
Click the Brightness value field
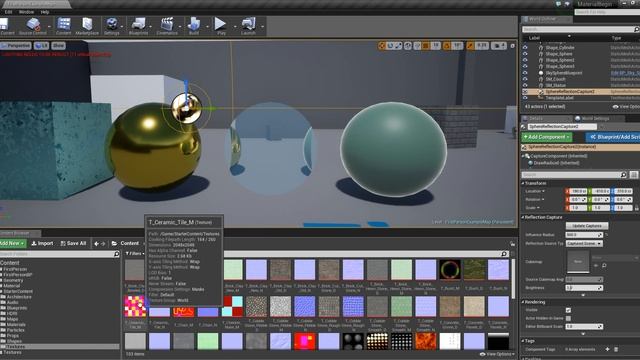[x=584, y=288]
